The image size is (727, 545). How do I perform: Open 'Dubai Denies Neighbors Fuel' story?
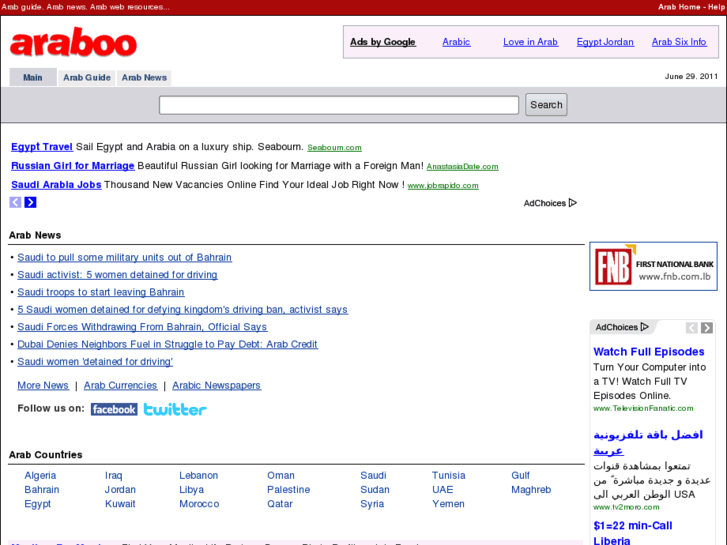coord(167,344)
